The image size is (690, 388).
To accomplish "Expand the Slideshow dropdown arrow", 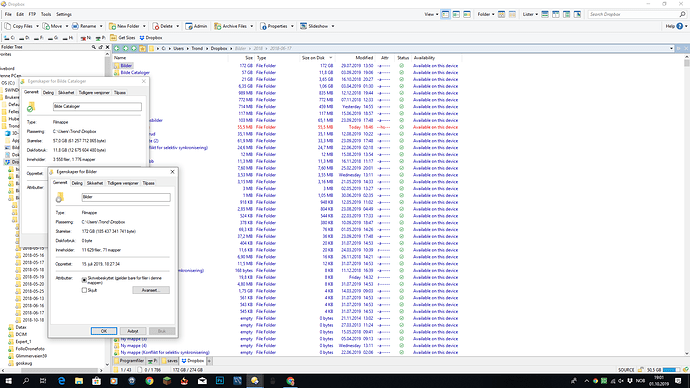I will pyautogui.click(x=333, y=26).
